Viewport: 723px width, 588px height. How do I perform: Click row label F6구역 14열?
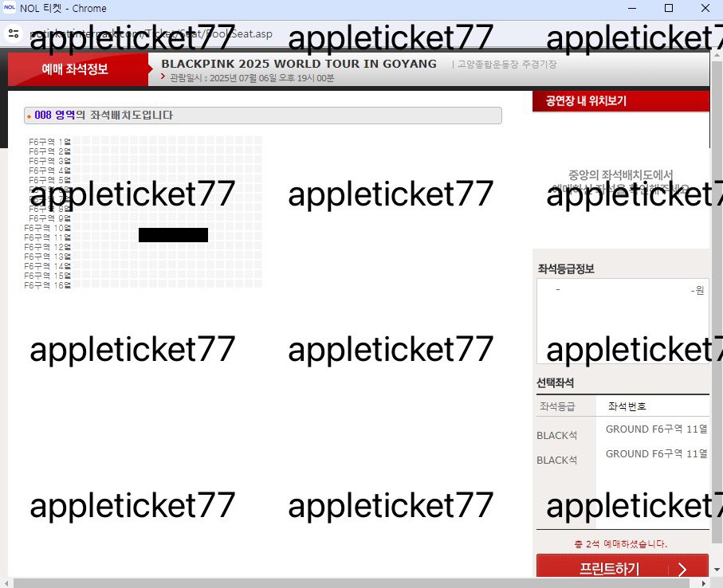click(48, 266)
